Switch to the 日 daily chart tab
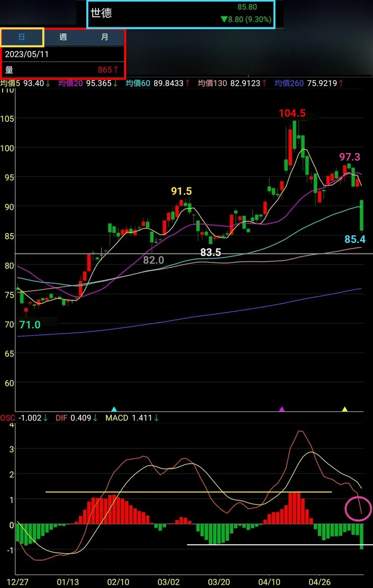373x588 pixels. 22,37
